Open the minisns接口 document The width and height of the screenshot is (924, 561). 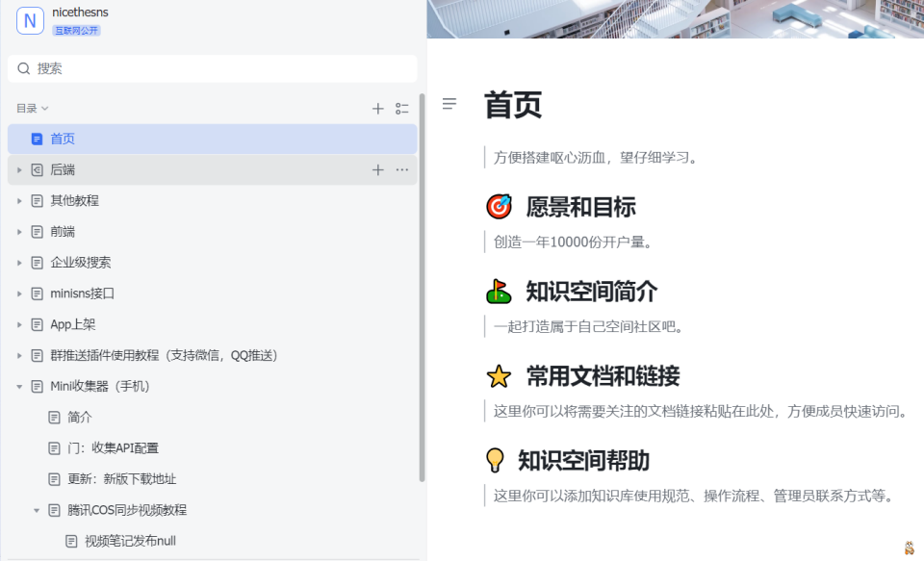[x=82, y=293]
